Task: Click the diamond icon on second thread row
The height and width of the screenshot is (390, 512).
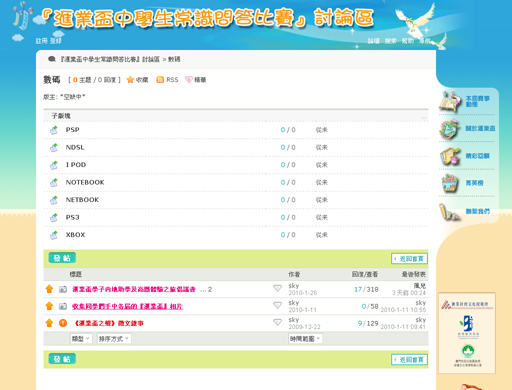Action: (x=277, y=305)
